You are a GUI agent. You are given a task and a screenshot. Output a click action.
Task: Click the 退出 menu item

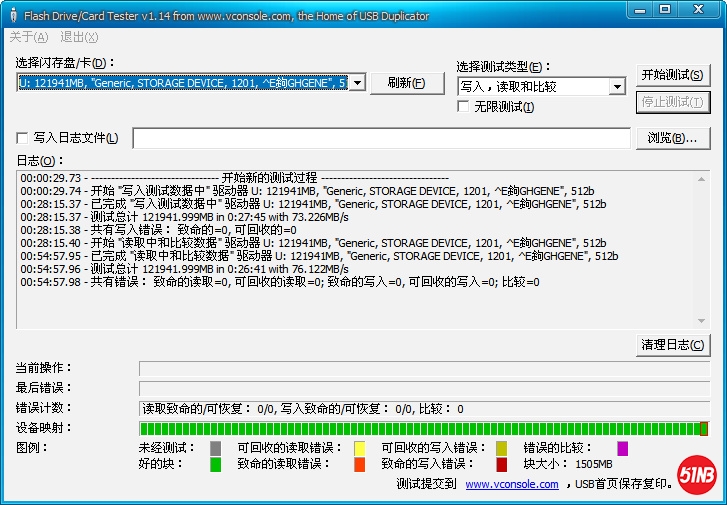[79, 37]
